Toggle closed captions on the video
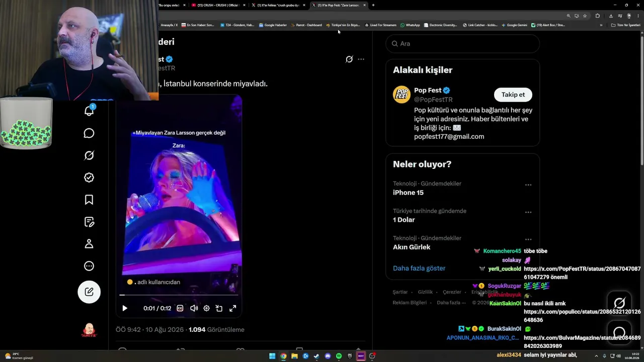The image size is (644, 362). pyautogui.click(x=180, y=308)
